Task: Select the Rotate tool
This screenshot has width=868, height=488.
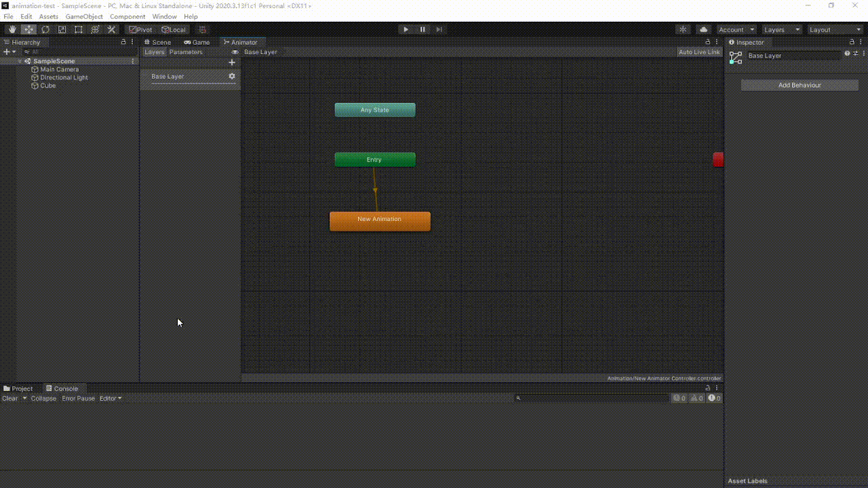Action: point(45,29)
